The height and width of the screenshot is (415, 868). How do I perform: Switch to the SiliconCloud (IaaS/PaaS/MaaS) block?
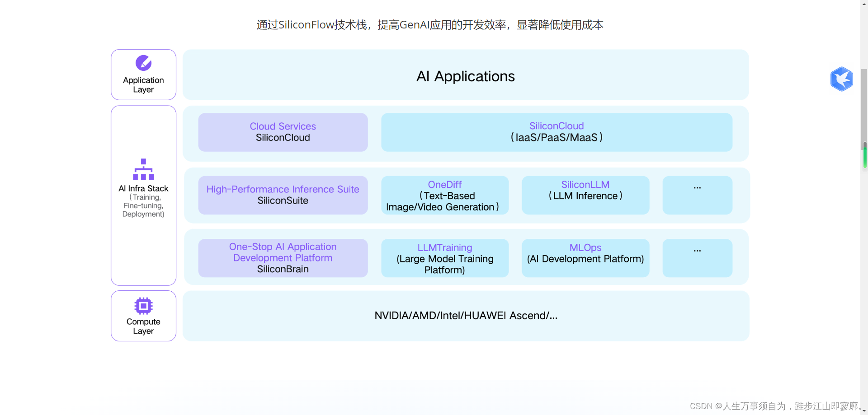click(557, 132)
